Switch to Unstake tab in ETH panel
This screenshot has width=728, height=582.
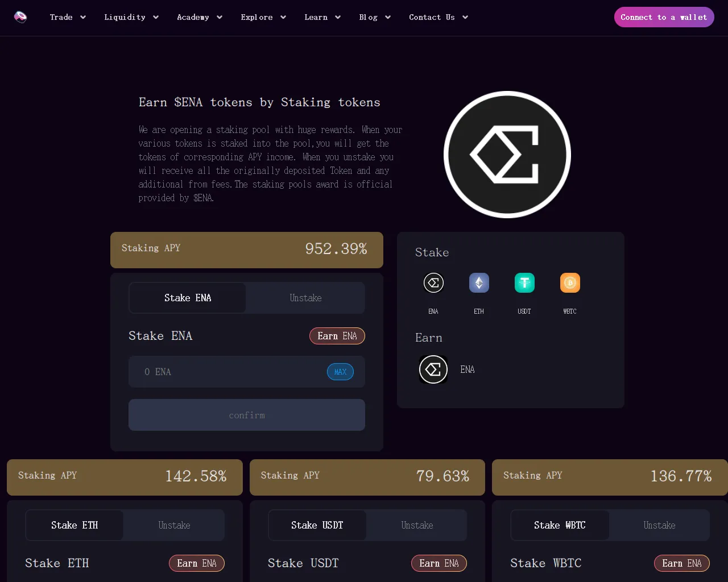click(174, 525)
